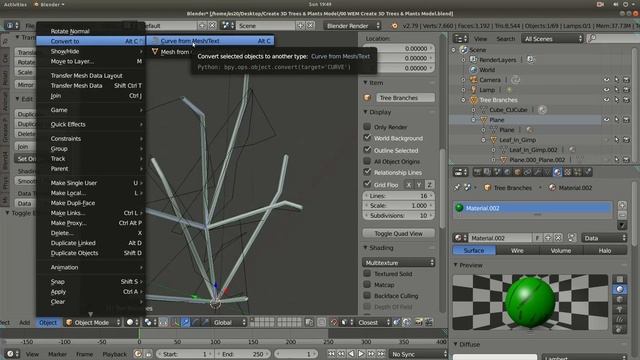Viewport: 640px width, 360px height.
Task: Click the OpenGL render animation clapper icon
Action: (429, 322)
